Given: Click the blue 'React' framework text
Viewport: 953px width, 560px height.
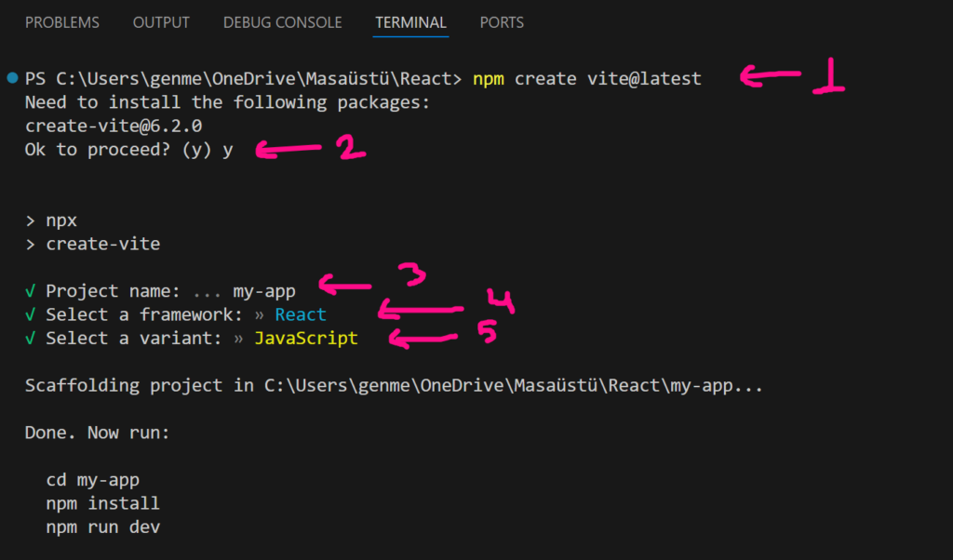Looking at the screenshot, I should click(x=301, y=315).
